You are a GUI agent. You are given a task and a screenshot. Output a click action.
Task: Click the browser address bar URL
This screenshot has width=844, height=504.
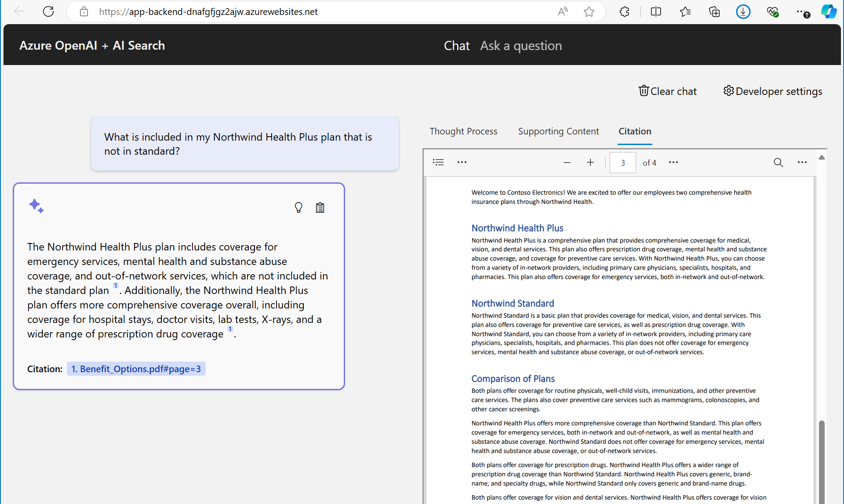(x=208, y=12)
